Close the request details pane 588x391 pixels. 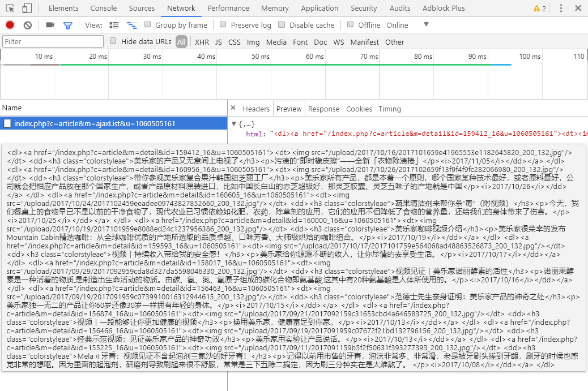tap(233, 108)
